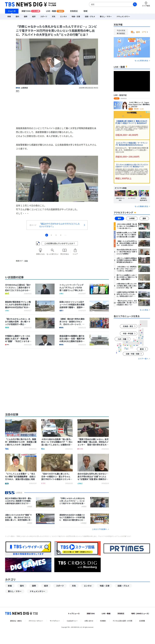Click the もっと知りたい magnifier icon
The image size is (155, 644).
tap(52, 250)
